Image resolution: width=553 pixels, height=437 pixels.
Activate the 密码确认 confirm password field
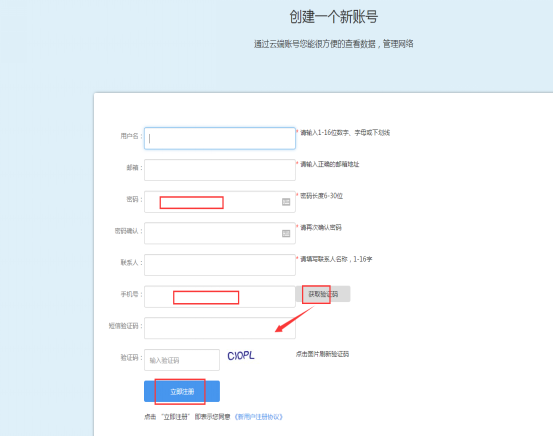tap(220, 233)
